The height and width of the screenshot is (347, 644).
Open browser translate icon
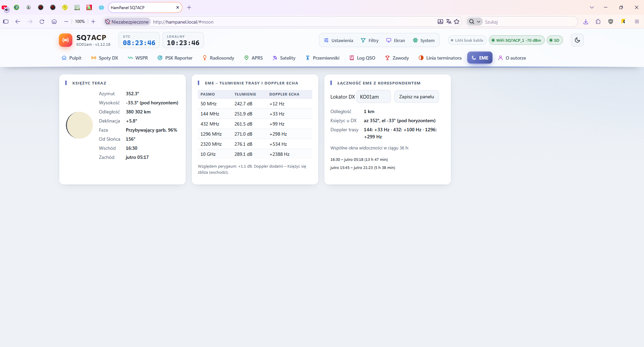tap(449, 22)
